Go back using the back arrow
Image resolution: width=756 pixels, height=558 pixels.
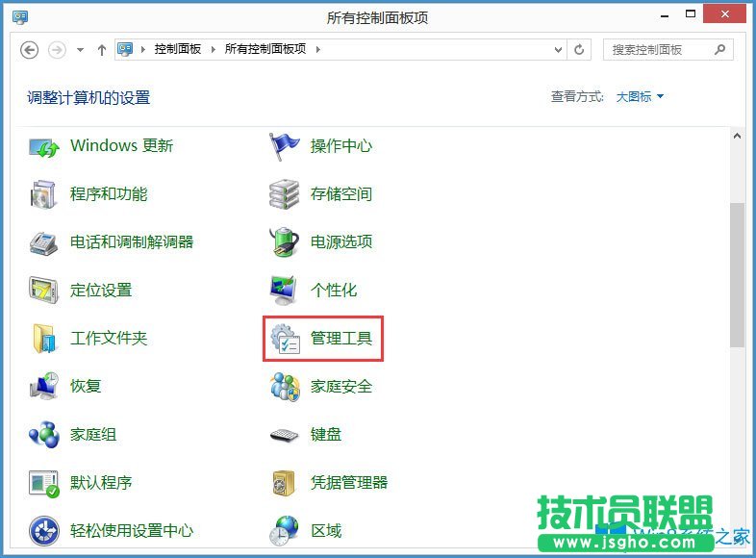pyautogui.click(x=30, y=50)
